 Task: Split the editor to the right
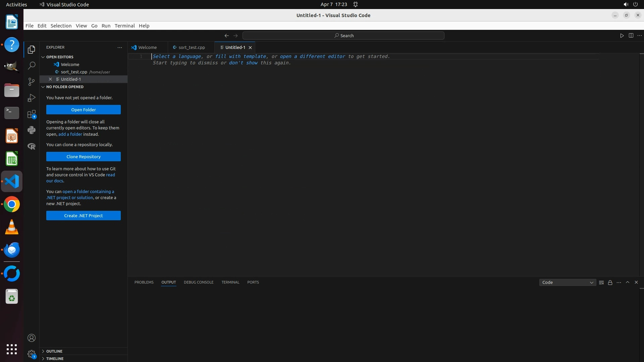coord(631,36)
